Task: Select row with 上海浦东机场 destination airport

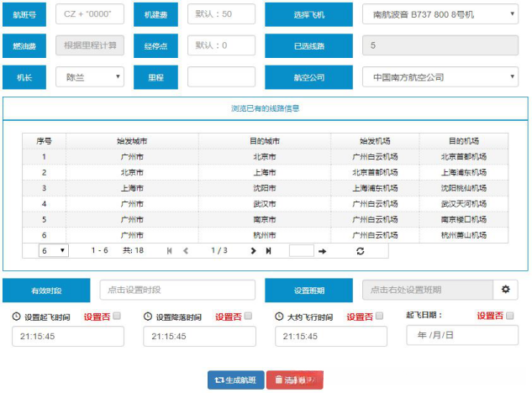Action: point(266,173)
